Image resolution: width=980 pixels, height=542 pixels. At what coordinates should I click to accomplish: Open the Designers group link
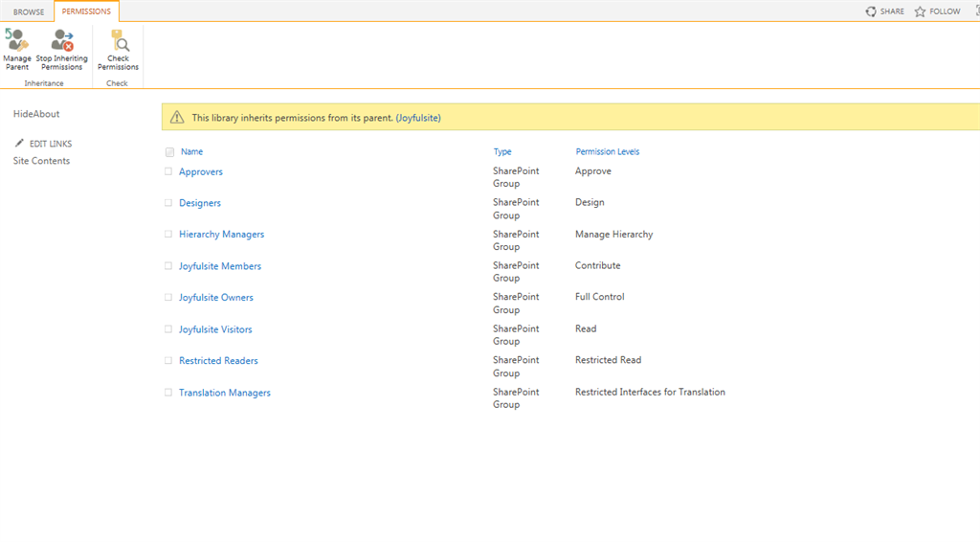(x=200, y=203)
